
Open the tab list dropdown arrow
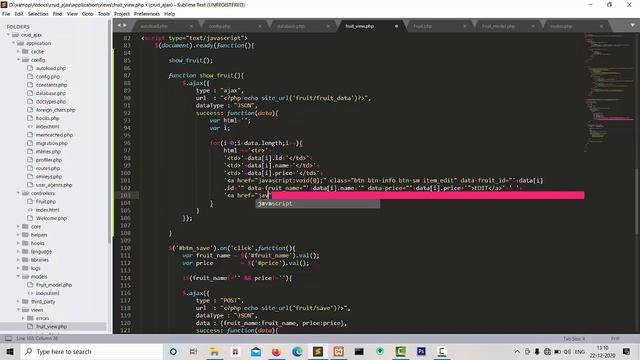(x=632, y=25)
